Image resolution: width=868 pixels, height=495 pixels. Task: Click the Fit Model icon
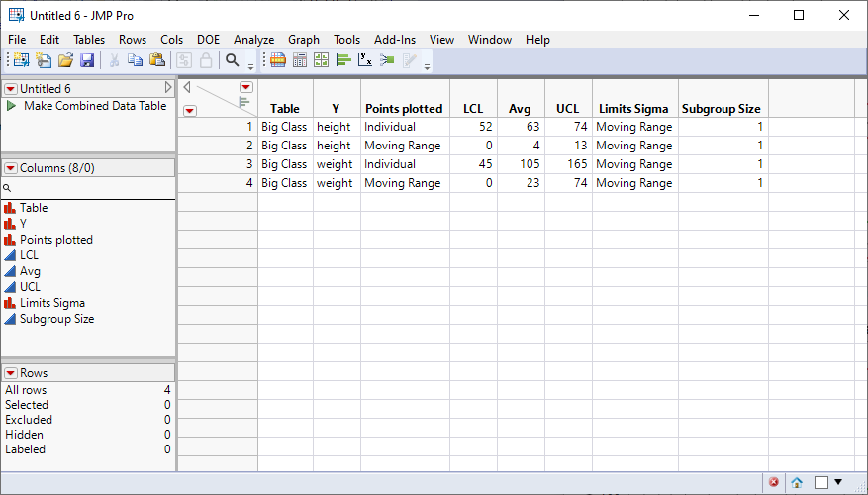[x=387, y=60]
